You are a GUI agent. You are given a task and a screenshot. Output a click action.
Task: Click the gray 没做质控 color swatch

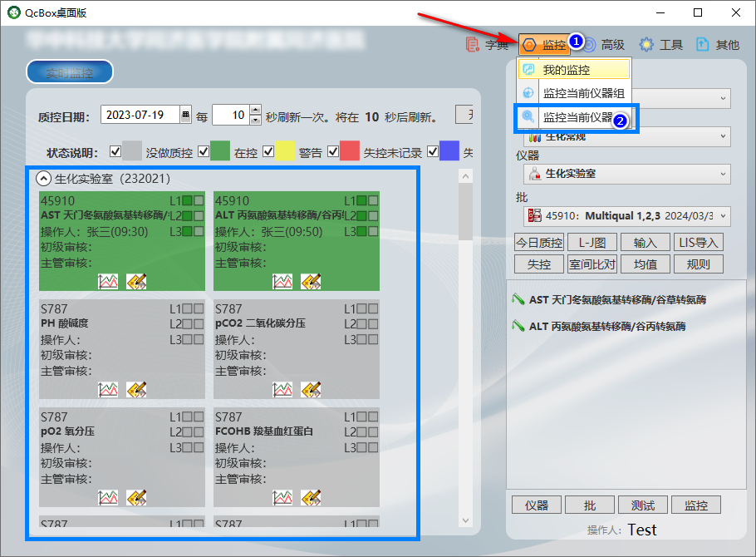[x=132, y=151]
